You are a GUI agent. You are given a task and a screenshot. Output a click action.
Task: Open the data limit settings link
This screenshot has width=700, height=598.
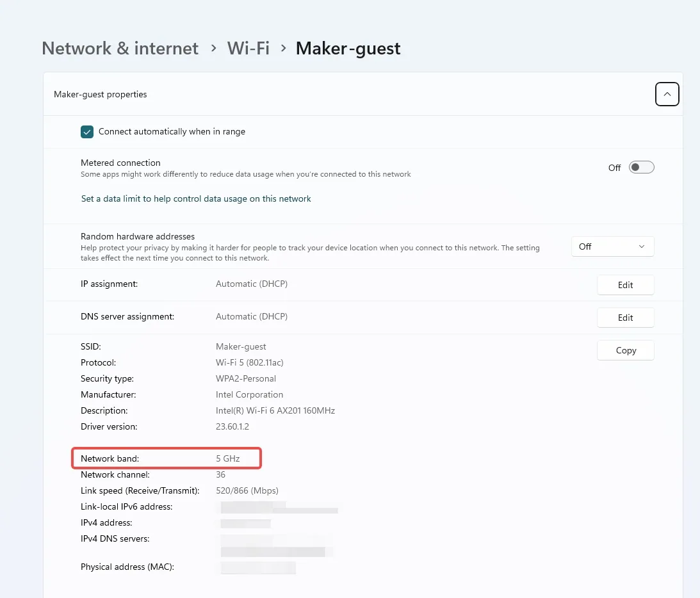pyautogui.click(x=196, y=198)
